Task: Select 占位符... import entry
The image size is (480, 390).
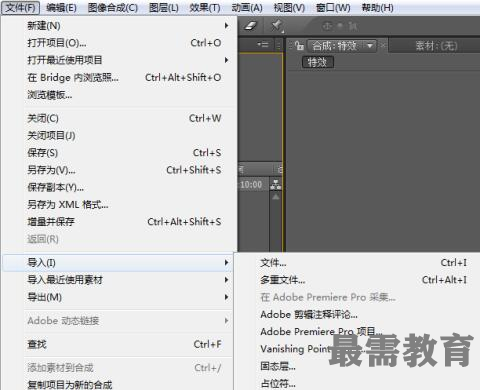Action: click(357, 383)
